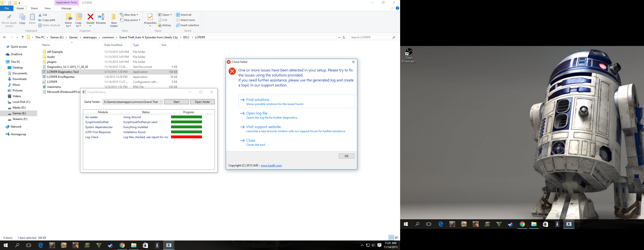This screenshot has width=644, height=250.
Task: Click the volume icon in the system tray
Action: (x=373, y=245)
